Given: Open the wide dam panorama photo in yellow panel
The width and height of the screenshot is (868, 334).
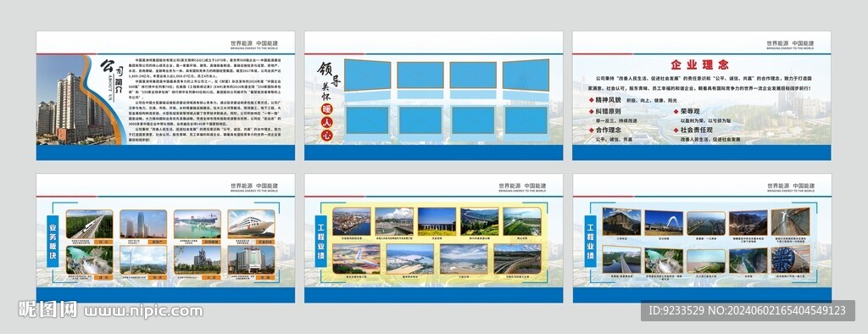Looking at the screenshot, I should (x=464, y=259).
